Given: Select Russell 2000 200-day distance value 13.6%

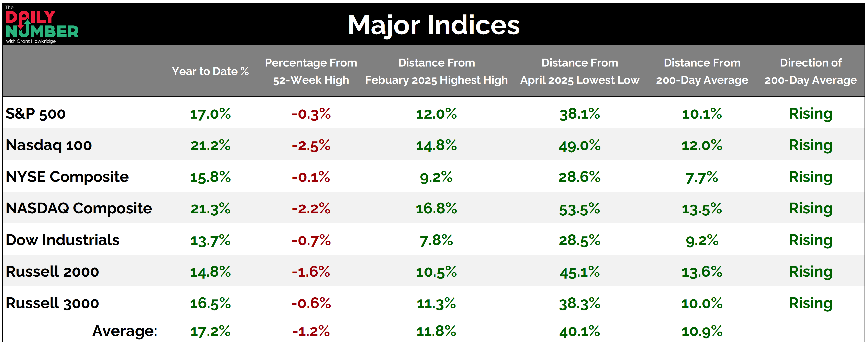Looking at the screenshot, I should point(702,272).
